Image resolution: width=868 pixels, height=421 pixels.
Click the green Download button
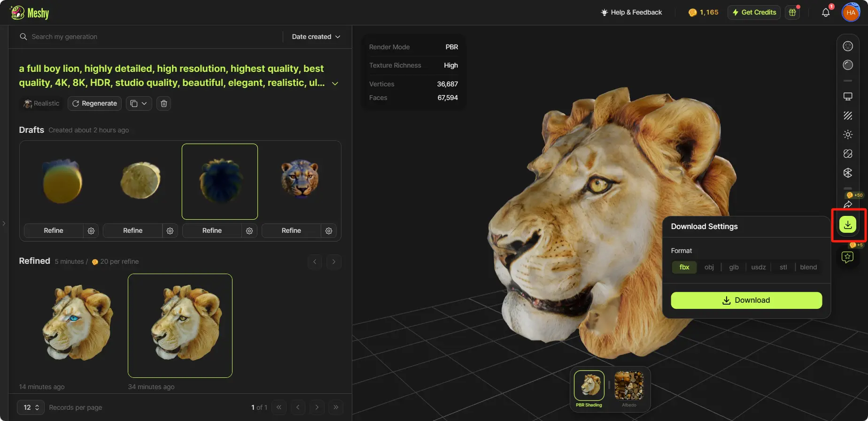[746, 300]
